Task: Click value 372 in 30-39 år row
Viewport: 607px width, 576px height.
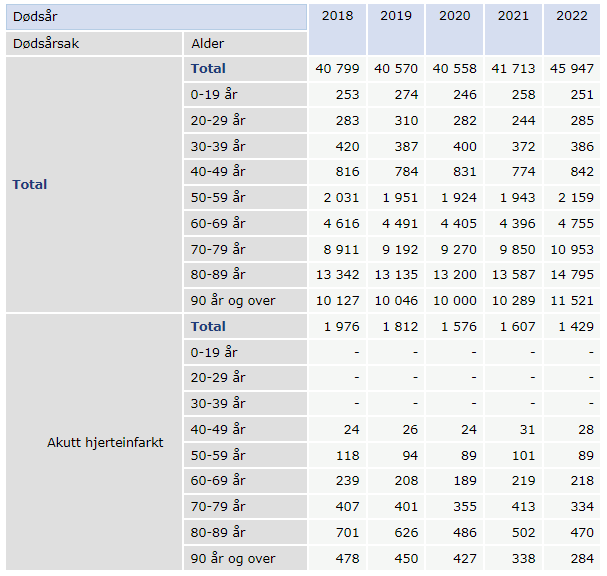Action: click(x=523, y=146)
